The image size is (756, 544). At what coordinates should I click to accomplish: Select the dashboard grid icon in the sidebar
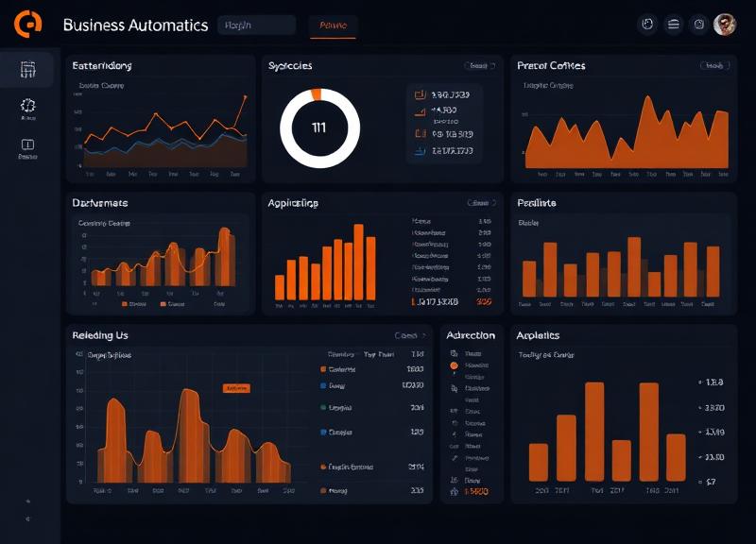[x=28, y=68]
